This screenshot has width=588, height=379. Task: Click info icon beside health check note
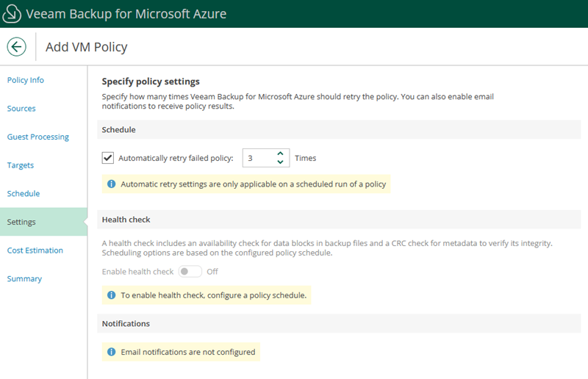click(111, 295)
